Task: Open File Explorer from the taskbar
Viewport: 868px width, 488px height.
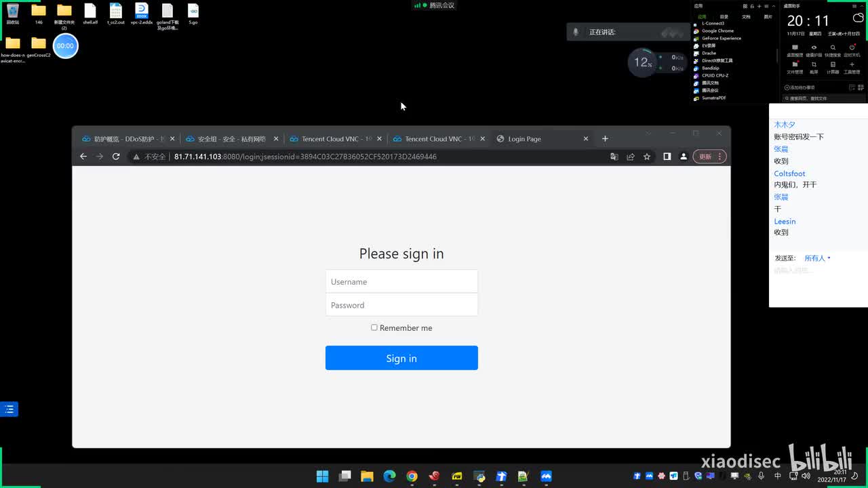Action: 367,476
